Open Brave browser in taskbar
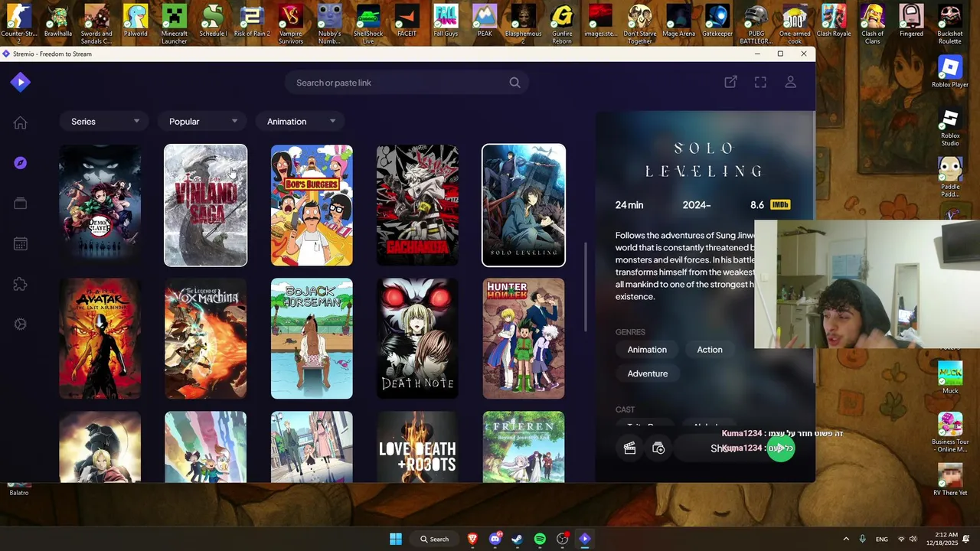This screenshot has height=551, width=980. coord(472,539)
